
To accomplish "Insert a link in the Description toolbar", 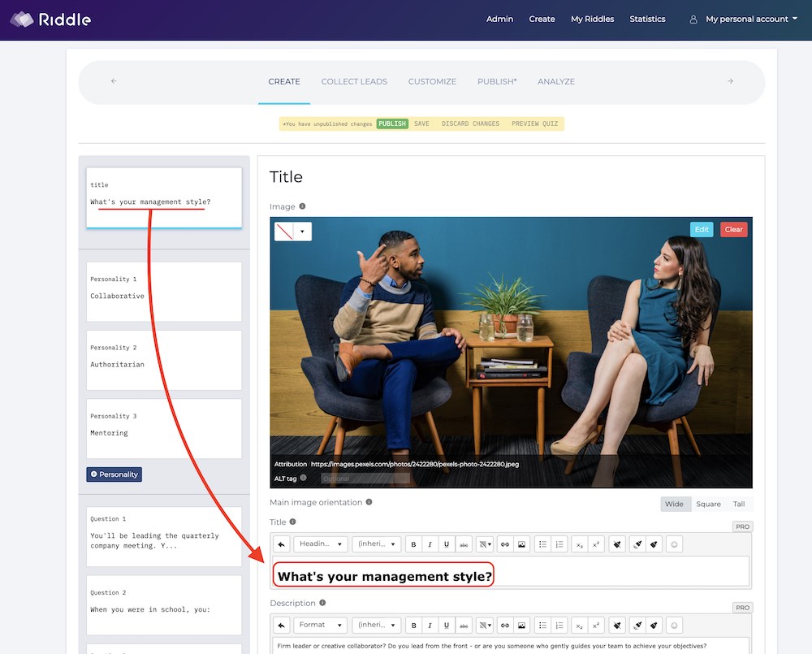I will point(505,625).
